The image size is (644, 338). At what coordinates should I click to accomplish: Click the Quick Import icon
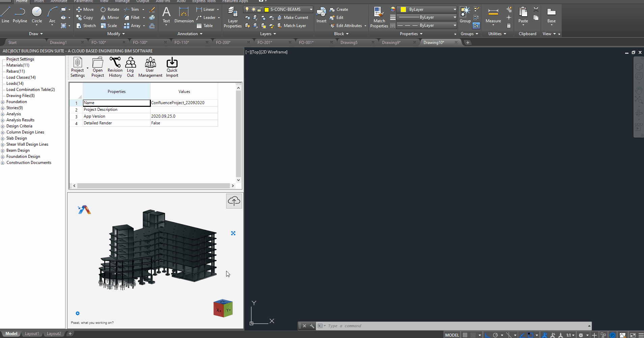pyautogui.click(x=172, y=67)
